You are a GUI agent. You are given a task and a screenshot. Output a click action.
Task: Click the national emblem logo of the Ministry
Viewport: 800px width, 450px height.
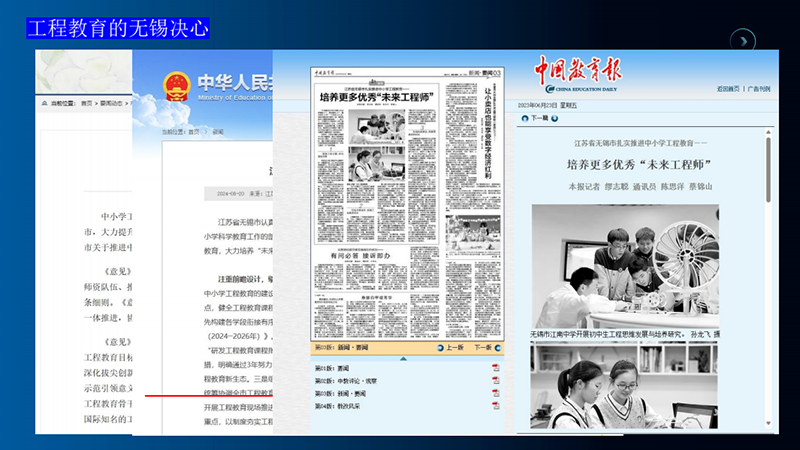(x=177, y=86)
